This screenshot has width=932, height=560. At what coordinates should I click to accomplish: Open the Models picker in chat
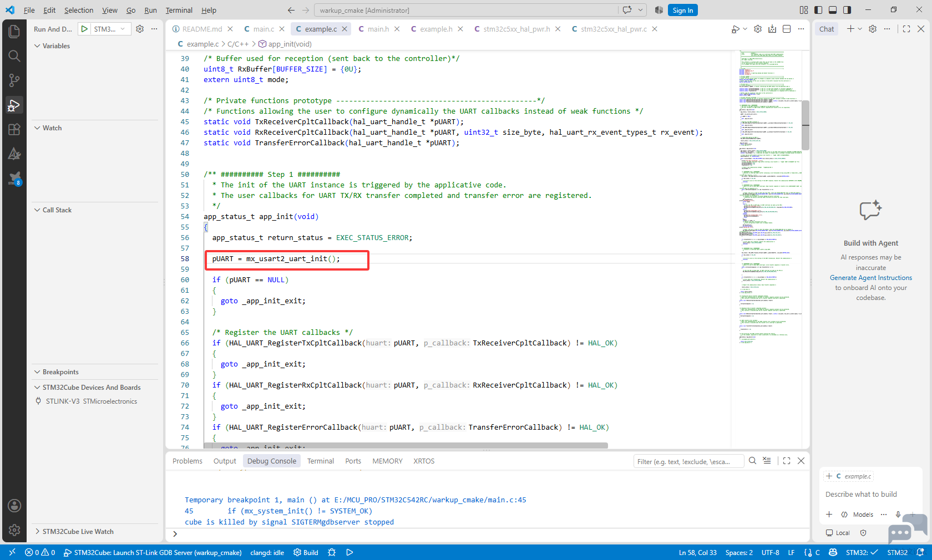pyautogui.click(x=863, y=515)
